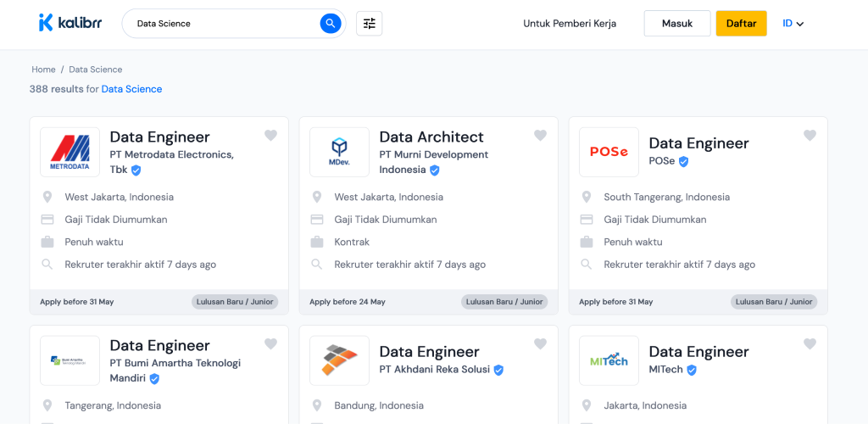The image size is (868, 424).
Task: Click verified badge beside MITech name
Action: point(692,370)
